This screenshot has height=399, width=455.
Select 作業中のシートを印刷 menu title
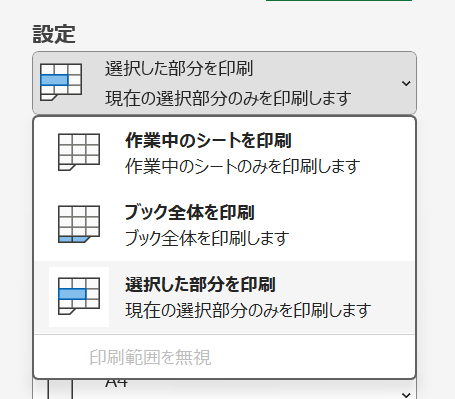(x=208, y=140)
